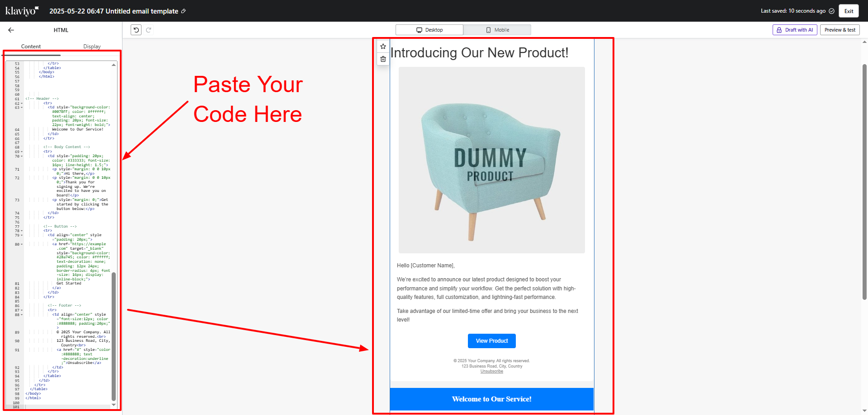Click the back arrow beside HTML
The width and height of the screenshot is (868, 415).
(11, 30)
